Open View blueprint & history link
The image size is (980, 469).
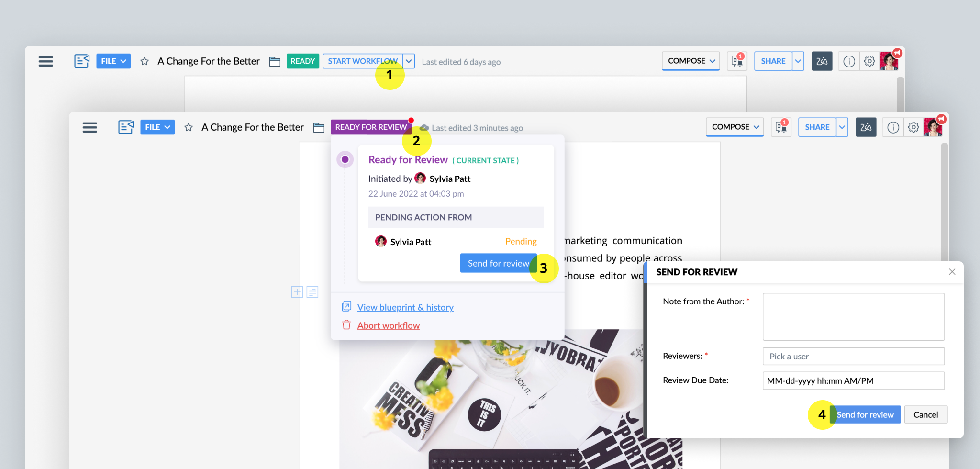[x=405, y=307]
